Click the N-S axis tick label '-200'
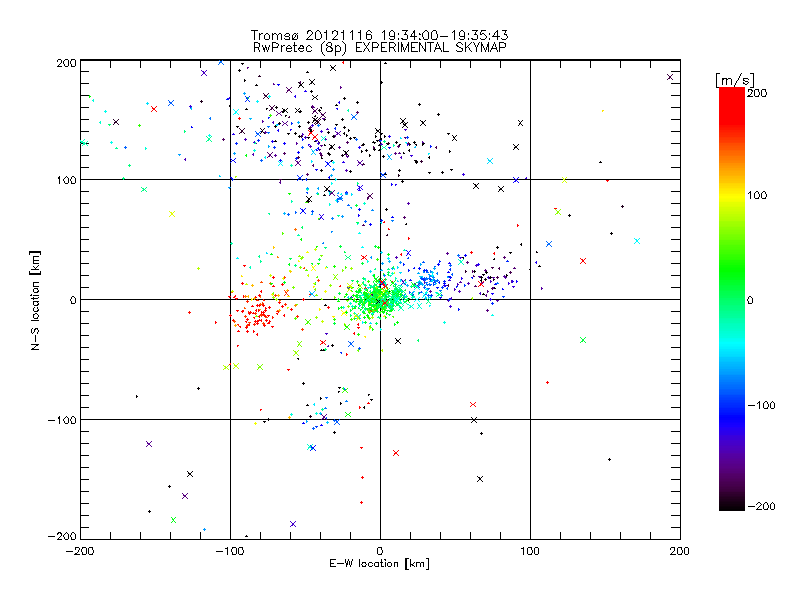 (x=62, y=536)
